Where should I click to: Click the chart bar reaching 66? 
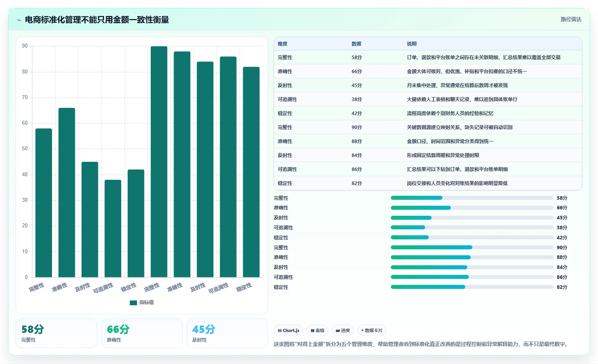[67, 193]
